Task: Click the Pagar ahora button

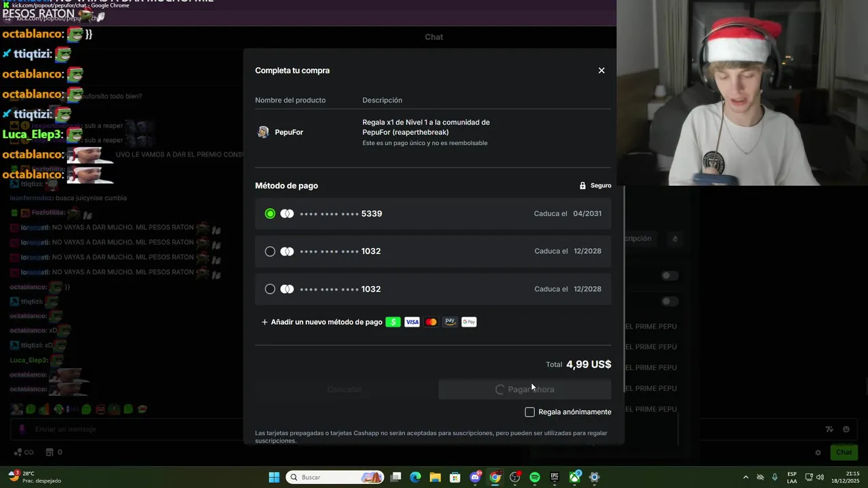Action: point(524,390)
